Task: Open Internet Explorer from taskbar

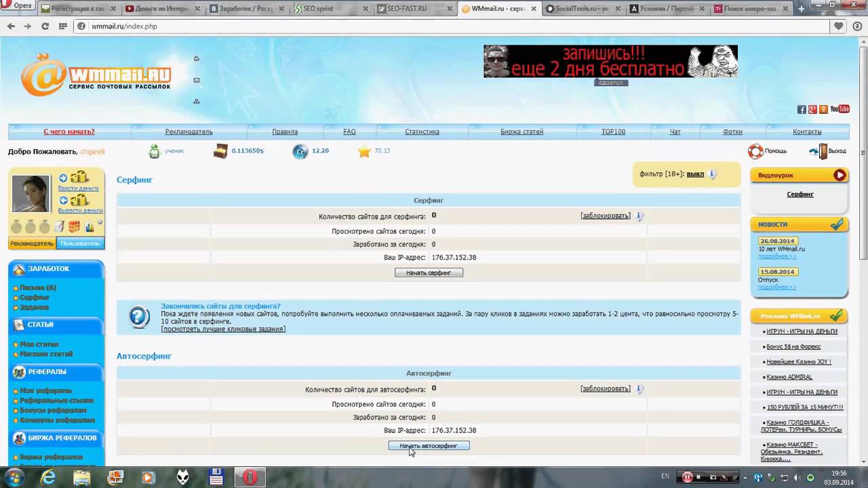Action: point(48,477)
